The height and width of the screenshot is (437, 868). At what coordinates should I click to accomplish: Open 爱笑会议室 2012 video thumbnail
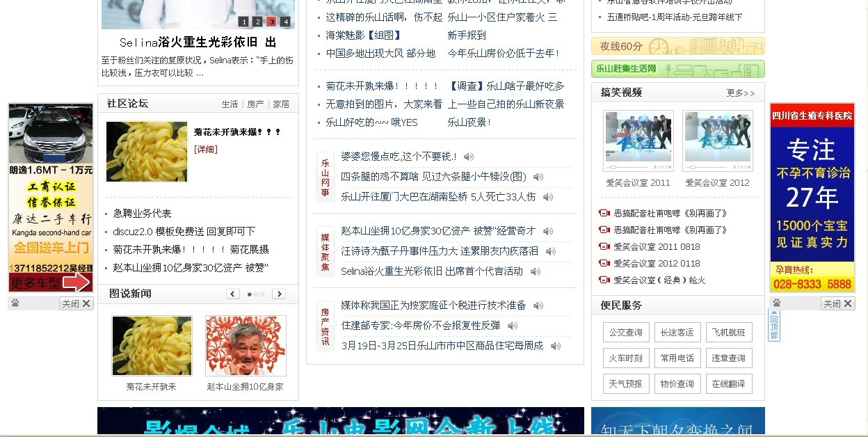[718, 141]
